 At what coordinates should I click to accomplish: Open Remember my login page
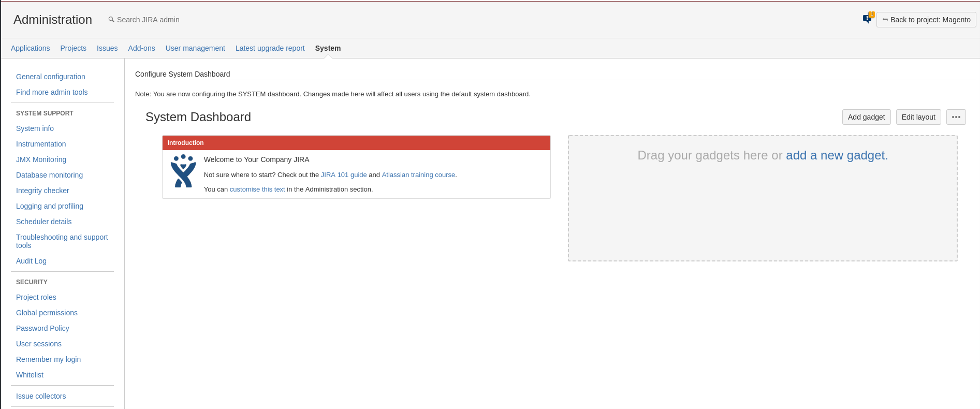coord(48,359)
